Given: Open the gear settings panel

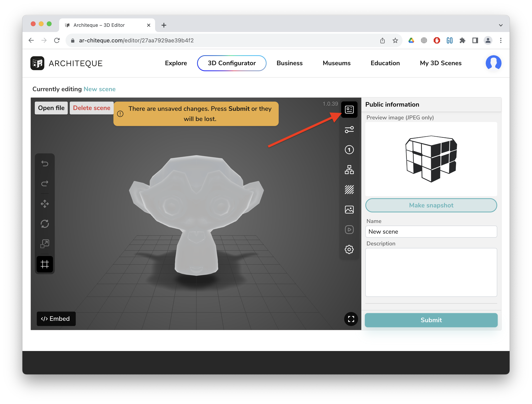Looking at the screenshot, I should [x=349, y=250].
